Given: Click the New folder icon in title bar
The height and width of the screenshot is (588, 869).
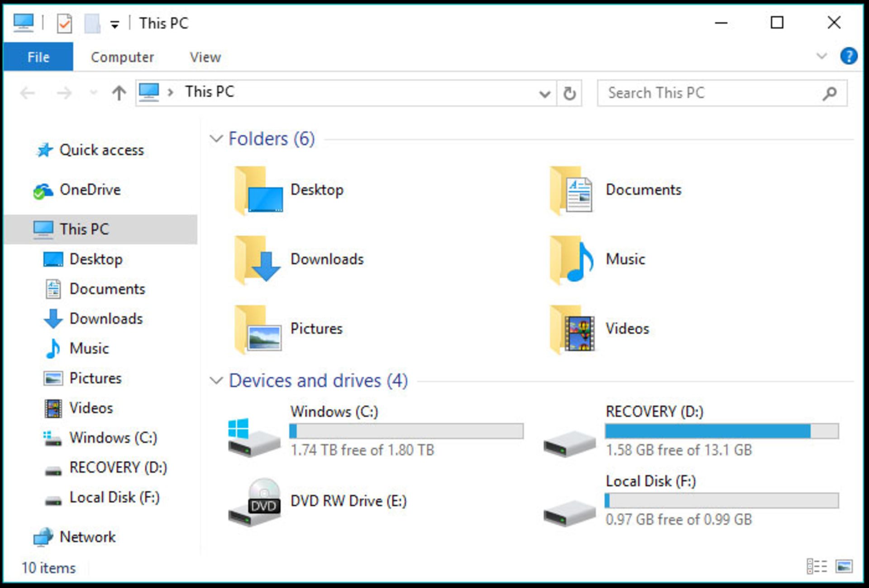Looking at the screenshot, I should pyautogui.click(x=92, y=24).
